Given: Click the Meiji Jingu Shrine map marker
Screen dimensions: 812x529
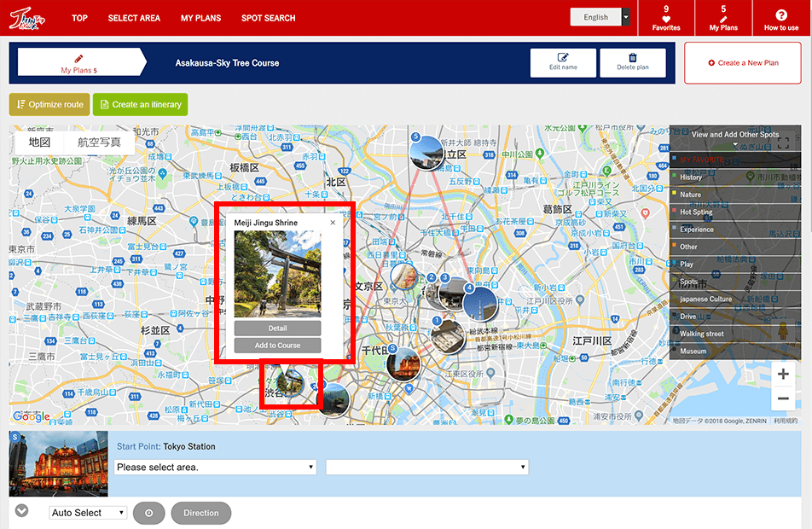Looking at the screenshot, I should [290, 383].
